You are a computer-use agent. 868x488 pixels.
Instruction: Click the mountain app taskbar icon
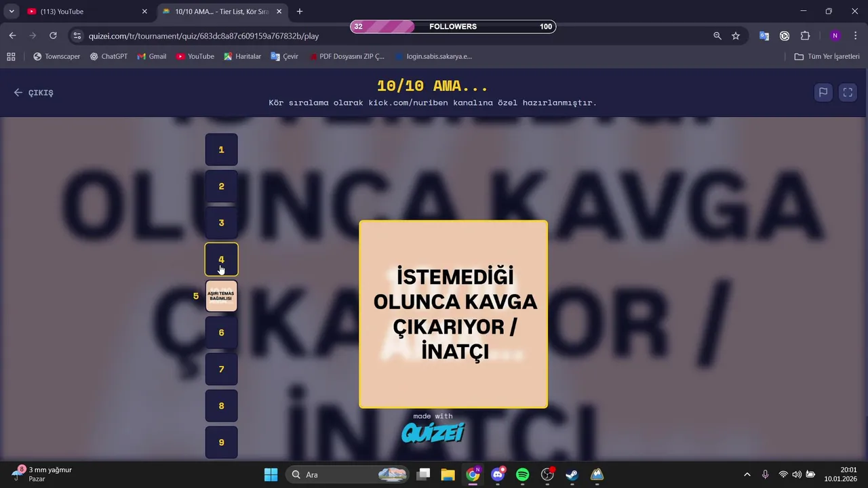597,474
